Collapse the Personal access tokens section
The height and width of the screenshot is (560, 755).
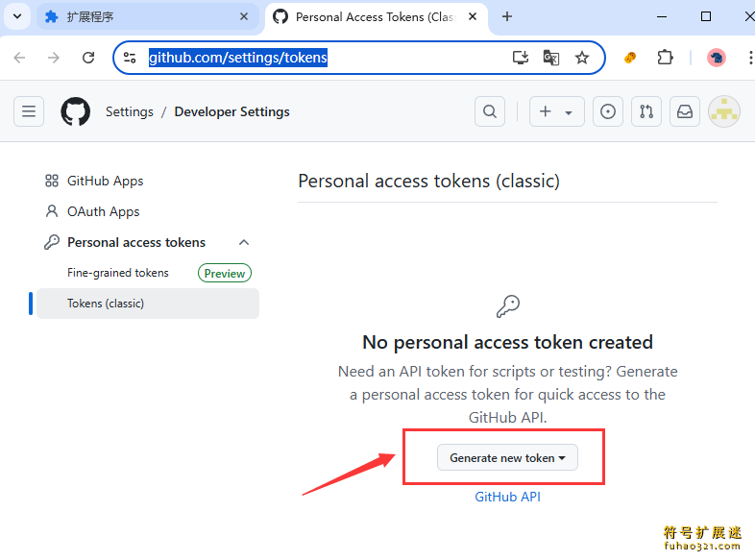click(x=244, y=242)
